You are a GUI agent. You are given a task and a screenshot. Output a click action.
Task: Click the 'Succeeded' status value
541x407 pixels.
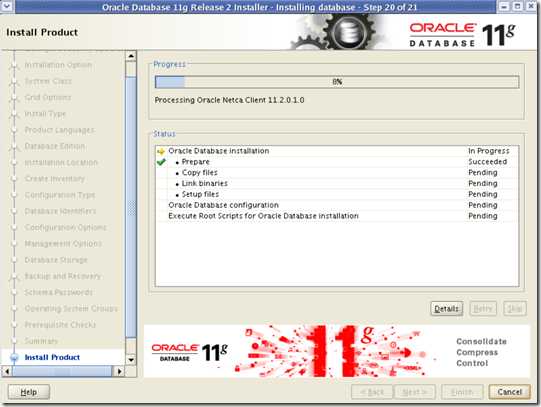pyautogui.click(x=488, y=162)
